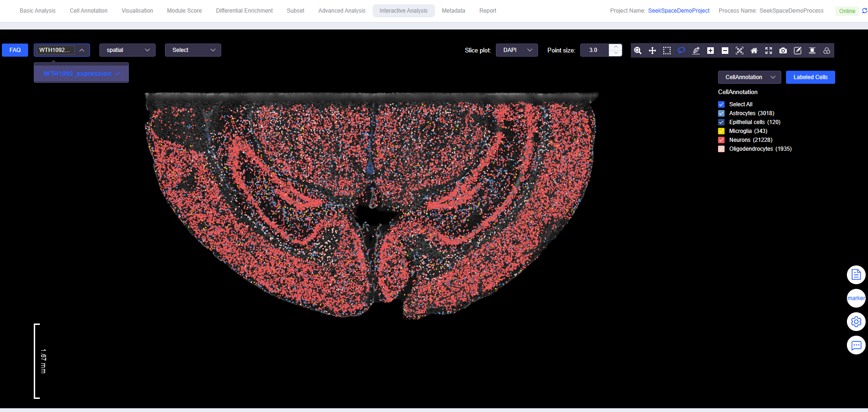Select the lasso selection tool
868x412 pixels.
pyautogui.click(x=681, y=51)
